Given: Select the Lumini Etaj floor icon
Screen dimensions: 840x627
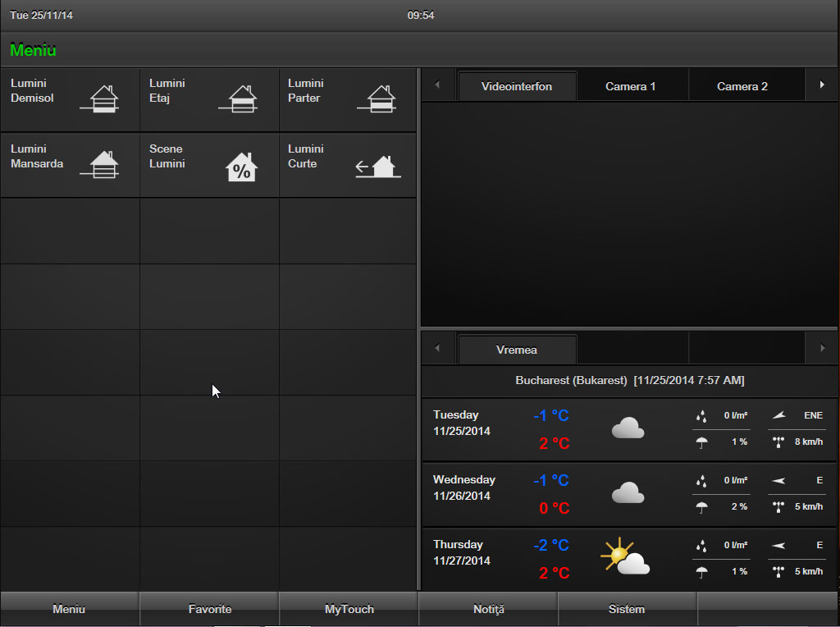Looking at the screenshot, I should (x=238, y=99).
